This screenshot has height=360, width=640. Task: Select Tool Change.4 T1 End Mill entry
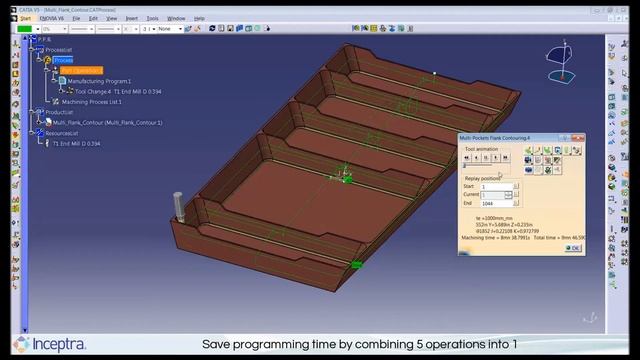(x=118, y=92)
